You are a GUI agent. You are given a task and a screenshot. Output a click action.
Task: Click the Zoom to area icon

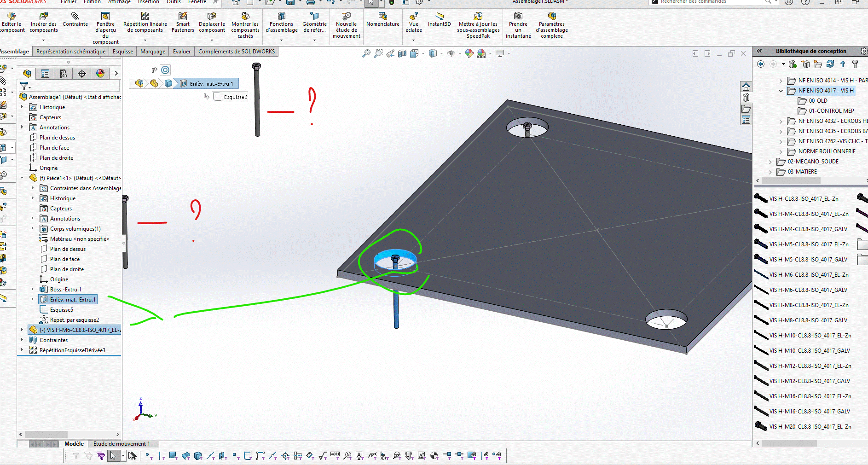click(x=378, y=53)
